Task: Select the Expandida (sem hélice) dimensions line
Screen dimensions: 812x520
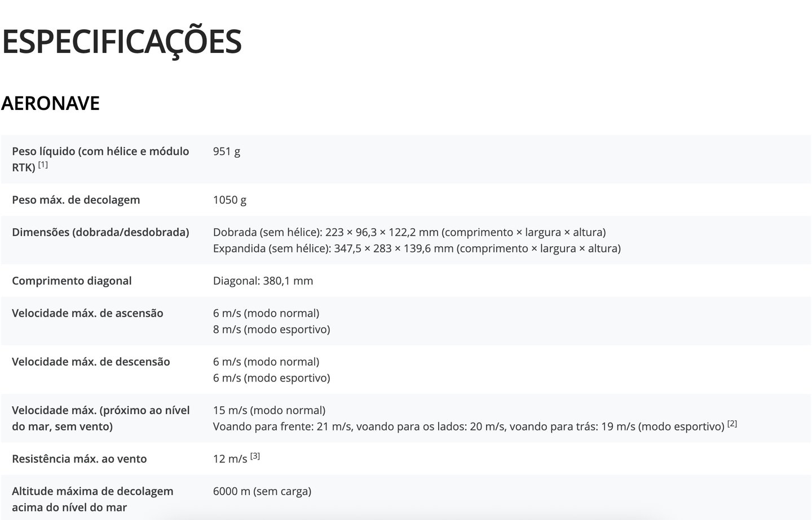Action: [x=416, y=248]
